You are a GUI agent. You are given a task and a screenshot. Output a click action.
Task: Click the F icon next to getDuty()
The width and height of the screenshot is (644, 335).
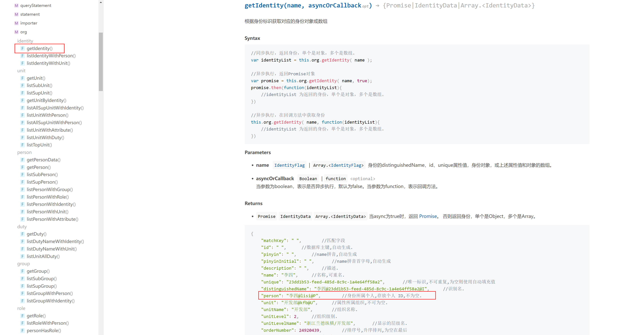click(22, 234)
